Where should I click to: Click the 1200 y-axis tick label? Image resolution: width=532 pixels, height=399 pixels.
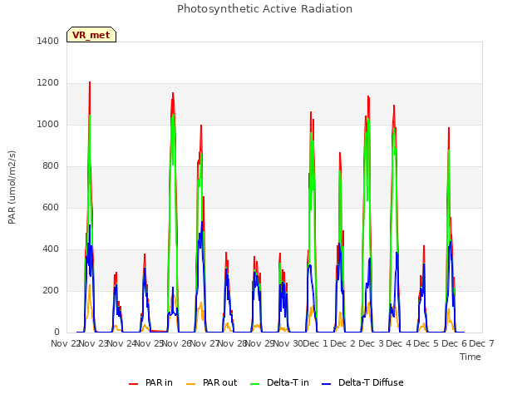[x=48, y=83]
